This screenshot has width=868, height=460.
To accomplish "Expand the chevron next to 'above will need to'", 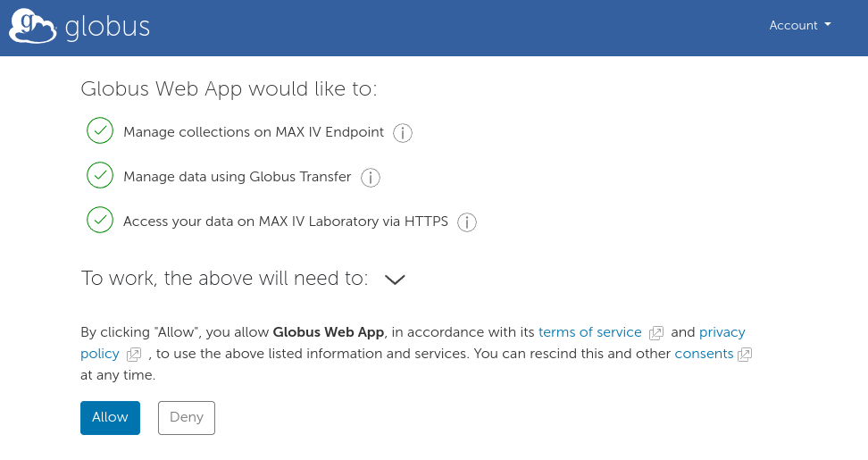I will (x=395, y=280).
